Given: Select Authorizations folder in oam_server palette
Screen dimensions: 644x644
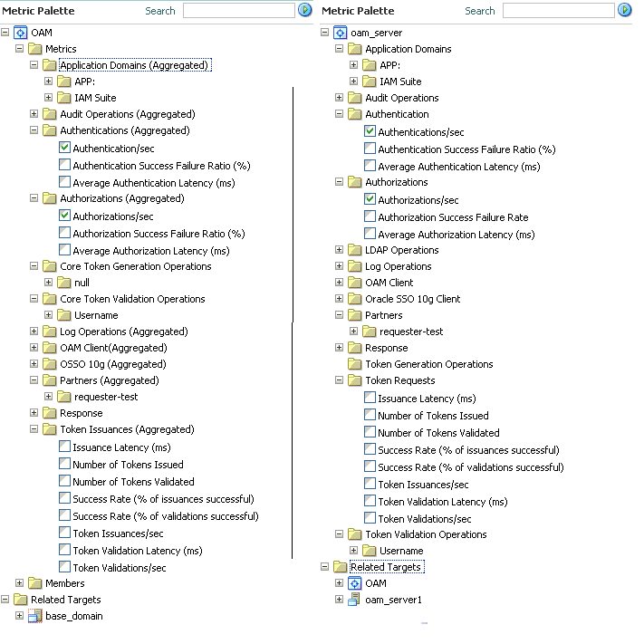Looking at the screenshot, I should pos(397,182).
